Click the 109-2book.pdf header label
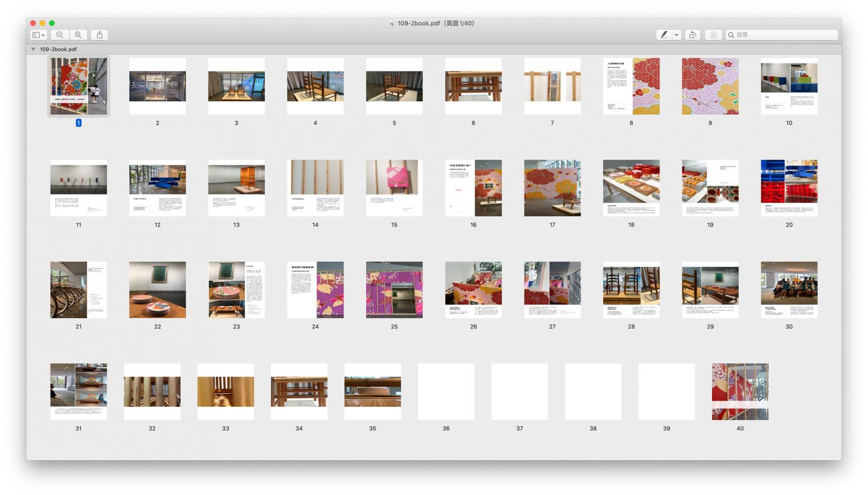 58,49
